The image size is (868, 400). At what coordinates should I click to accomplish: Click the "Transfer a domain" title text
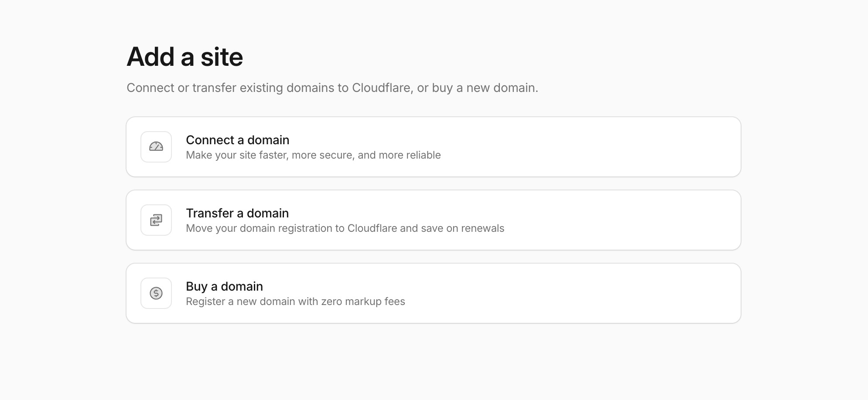point(237,213)
